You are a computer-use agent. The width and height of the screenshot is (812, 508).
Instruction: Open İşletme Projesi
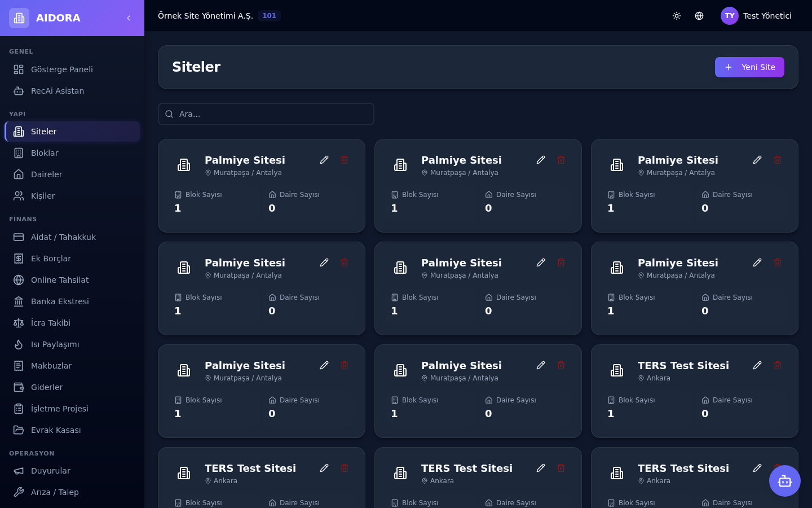point(72,409)
